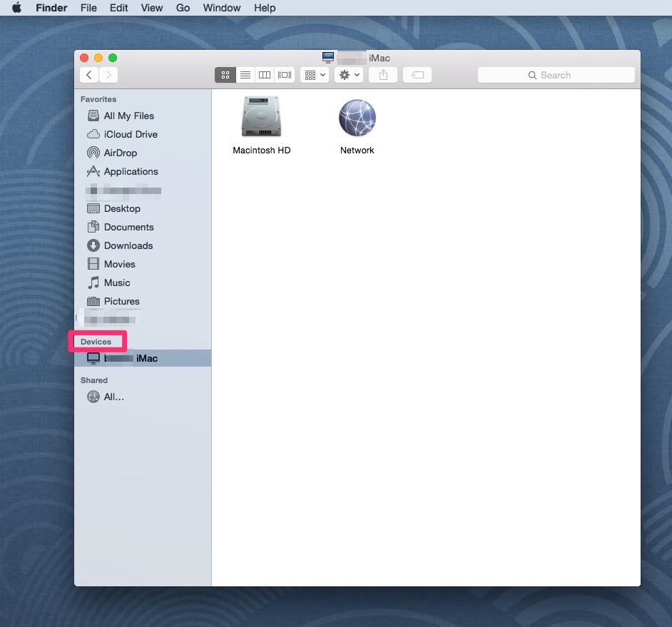672x627 pixels.
Task: Switch to list view
Action: (x=245, y=75)
